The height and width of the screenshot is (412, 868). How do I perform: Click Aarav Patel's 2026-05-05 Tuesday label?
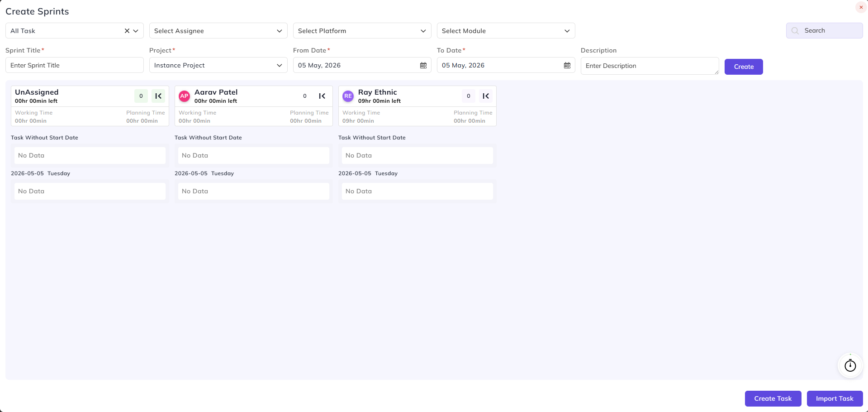click(x=204, y=173)
